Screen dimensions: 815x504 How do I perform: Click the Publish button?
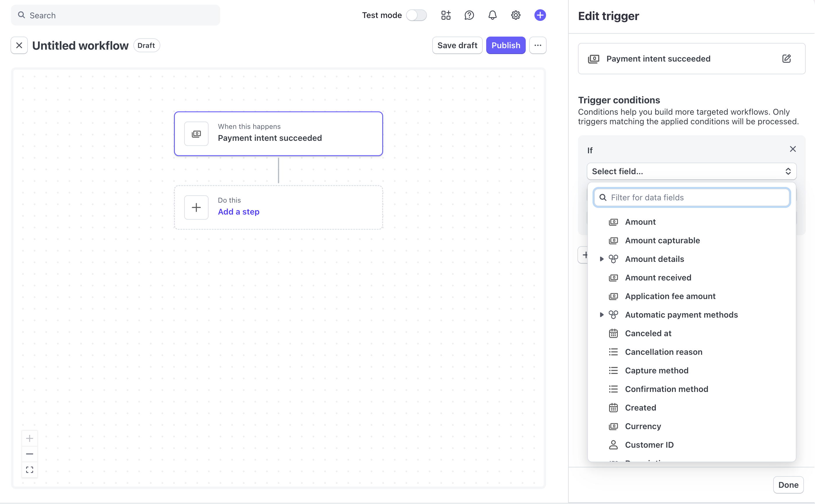(x=505, y=45)
